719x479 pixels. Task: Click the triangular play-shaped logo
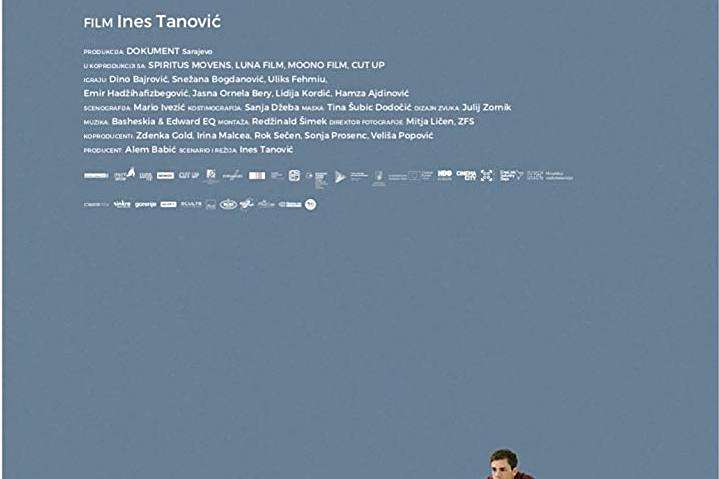340,176
